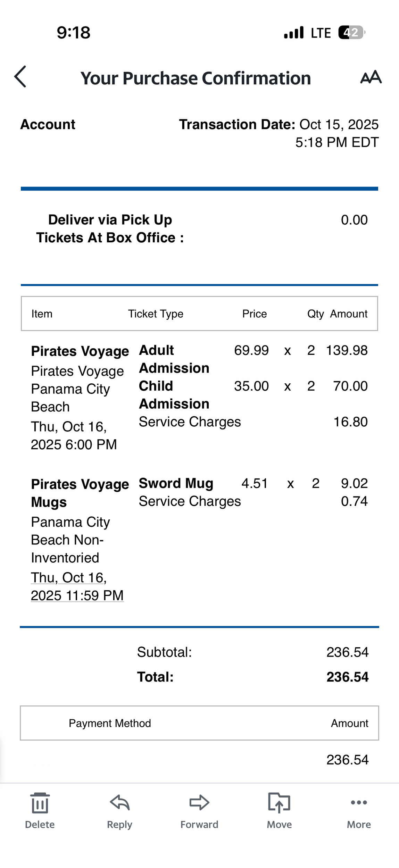Tap the Move folder icon
Image resolution: width=399 pixels, height=868 pixels.
coord(279,803)
